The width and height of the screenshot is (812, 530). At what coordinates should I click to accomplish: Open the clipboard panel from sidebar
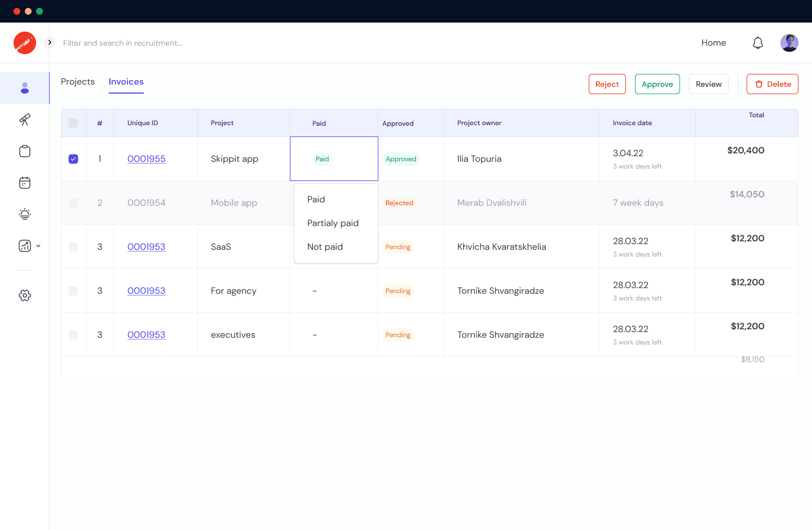click(x=25, y=151)
